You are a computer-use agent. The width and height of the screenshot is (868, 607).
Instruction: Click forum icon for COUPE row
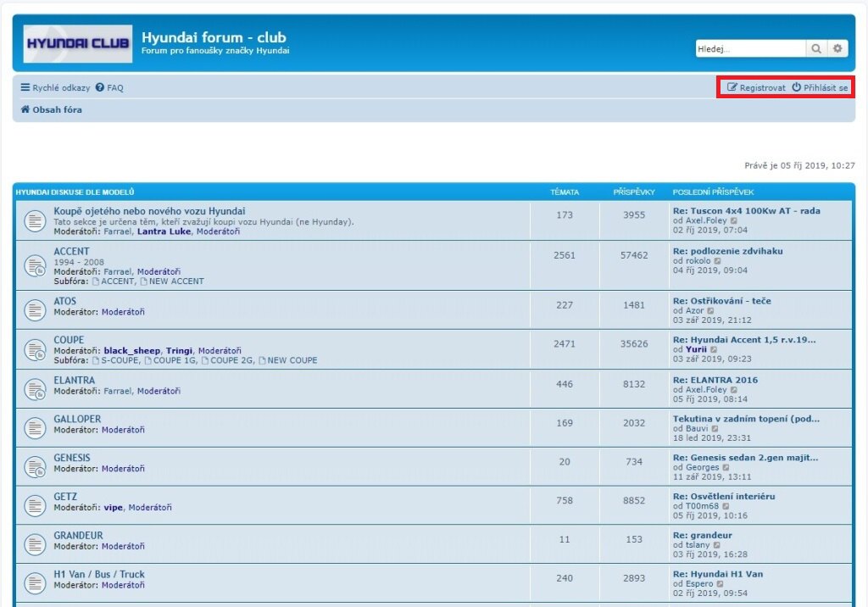coord(34,350)
